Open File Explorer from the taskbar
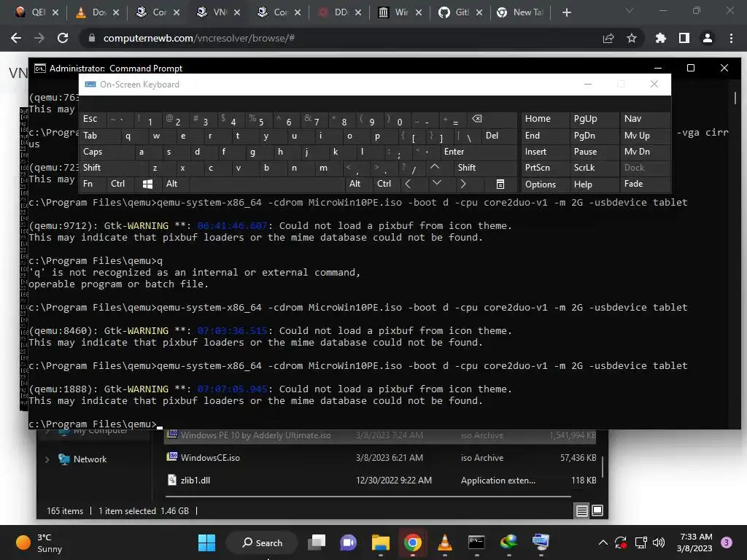The image size is (747, 560). tap(380, 542)
